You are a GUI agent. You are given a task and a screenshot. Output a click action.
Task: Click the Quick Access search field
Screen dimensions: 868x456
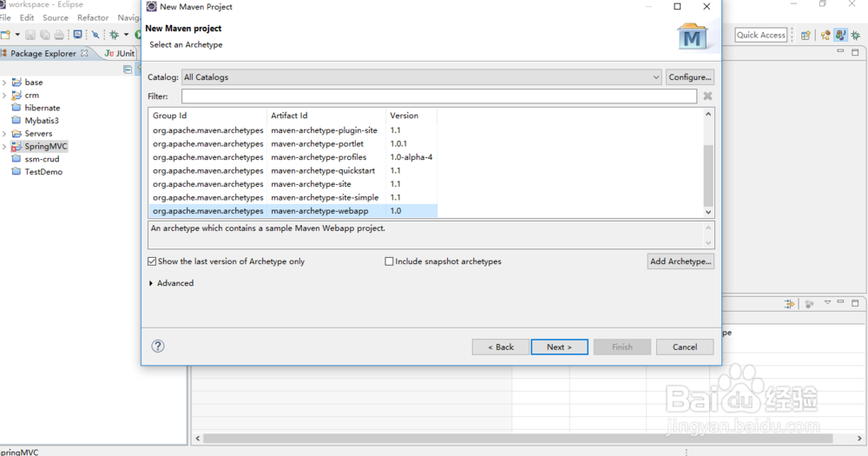[761, 35]
